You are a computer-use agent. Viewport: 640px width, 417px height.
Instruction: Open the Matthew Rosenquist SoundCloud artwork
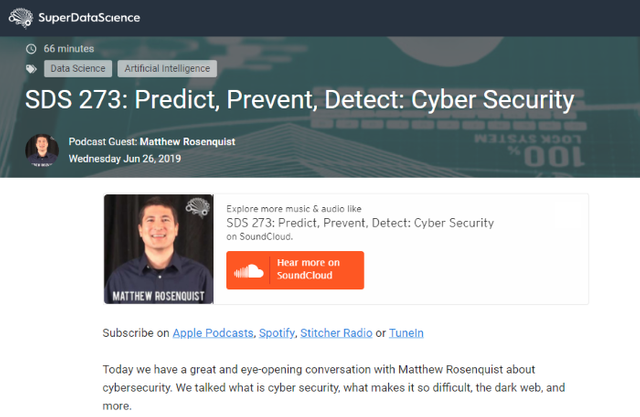point(159,248)
